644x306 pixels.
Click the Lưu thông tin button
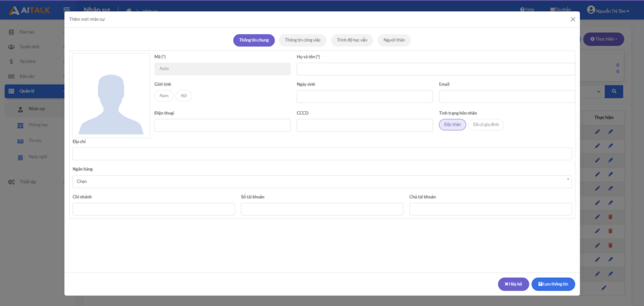click(553, 284)
